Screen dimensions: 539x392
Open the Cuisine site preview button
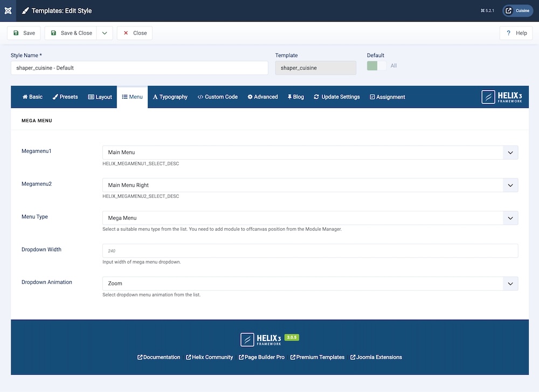(x=517, y=11)
